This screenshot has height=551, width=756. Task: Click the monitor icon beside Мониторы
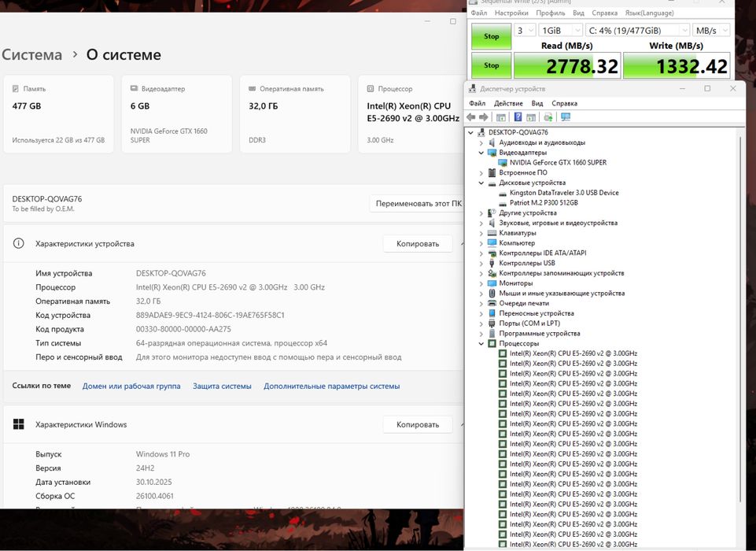tap(492, 283)
